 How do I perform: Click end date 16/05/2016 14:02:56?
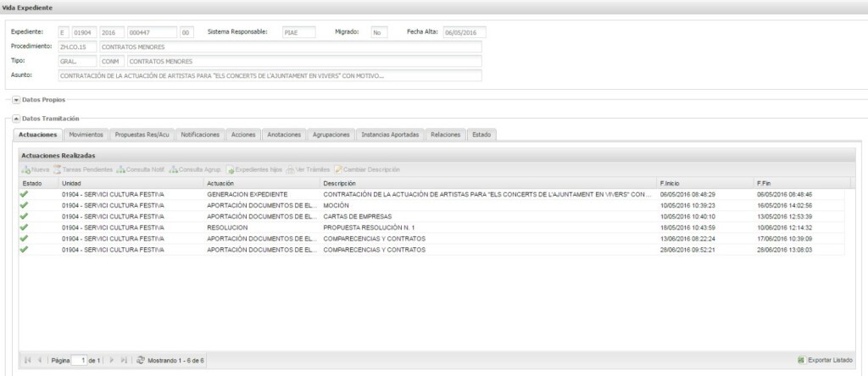point(784,206)
